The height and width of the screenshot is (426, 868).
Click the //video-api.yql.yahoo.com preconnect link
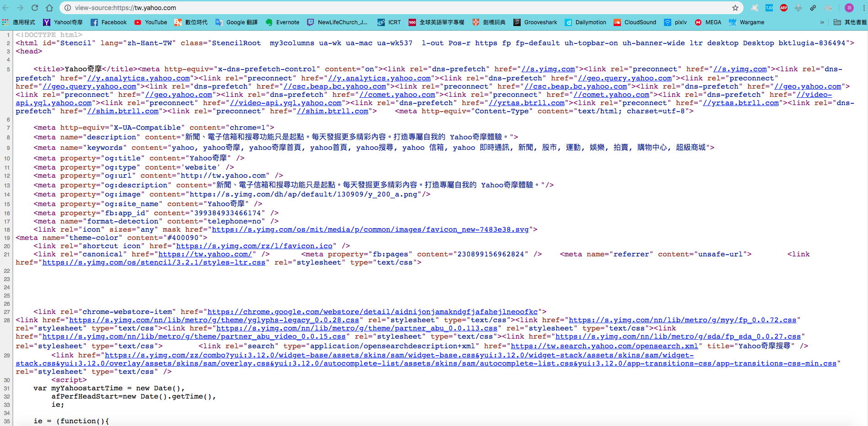coord(286,103)
